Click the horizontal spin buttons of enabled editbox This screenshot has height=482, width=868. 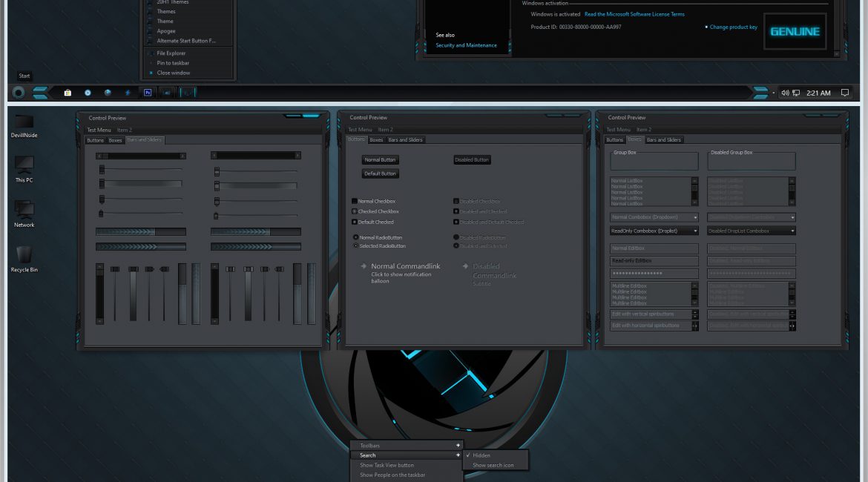tap(695, 326)
